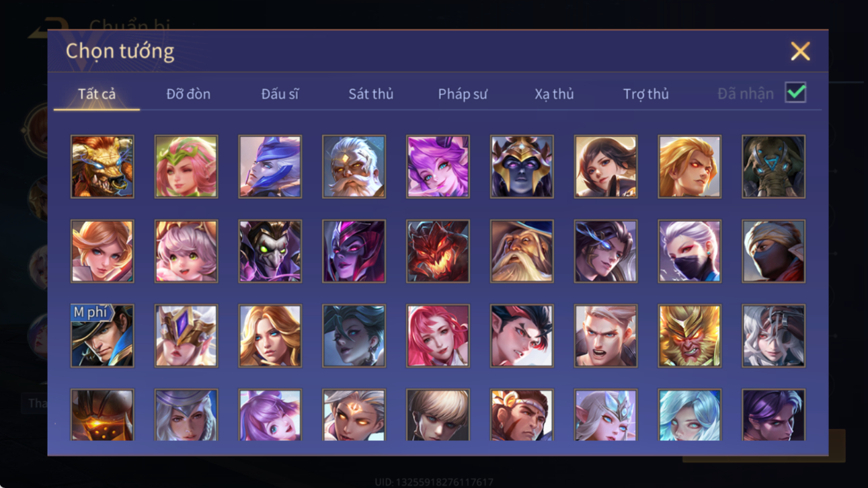
Task: Filter by "Xạ thủ" tab
Action: click(554, 94)
